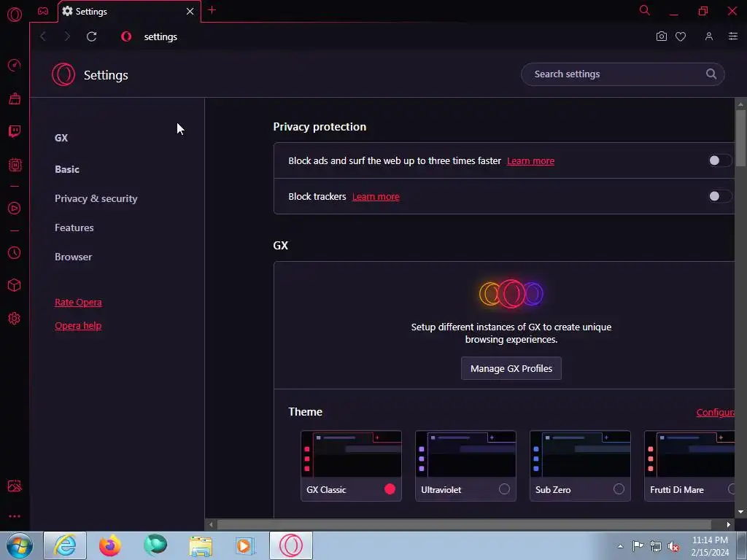This screenshot has width=747, height=560.
Task: Follow the Opera help link
Action: click(78, 326)
